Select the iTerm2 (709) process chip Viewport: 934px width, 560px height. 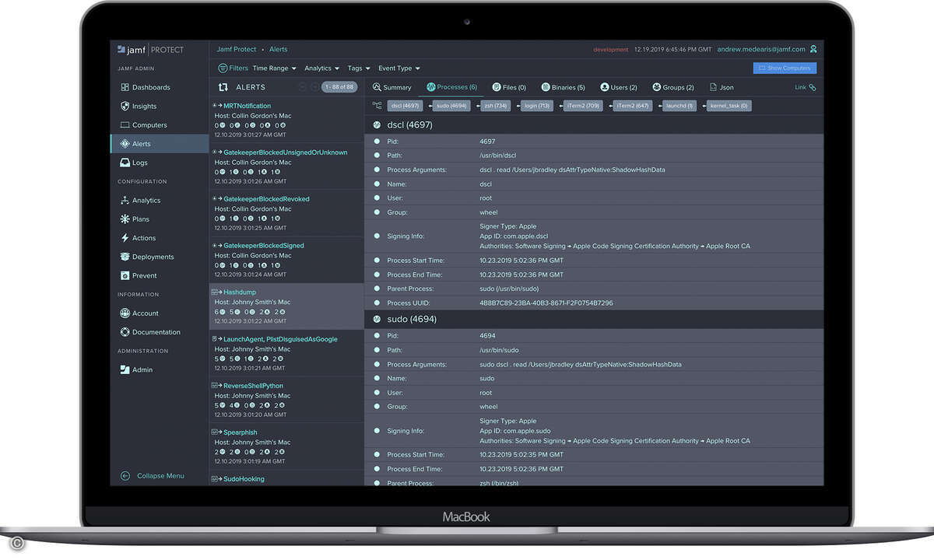point(584,106)
